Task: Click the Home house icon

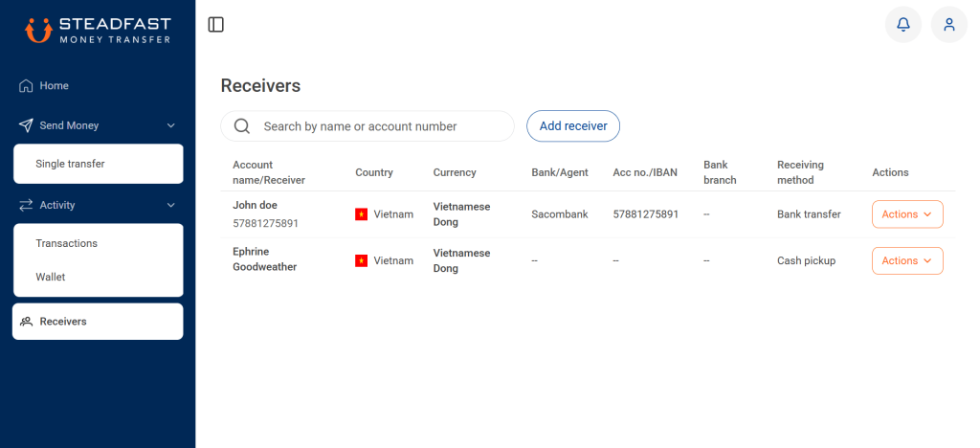Action: pos(26,85)
